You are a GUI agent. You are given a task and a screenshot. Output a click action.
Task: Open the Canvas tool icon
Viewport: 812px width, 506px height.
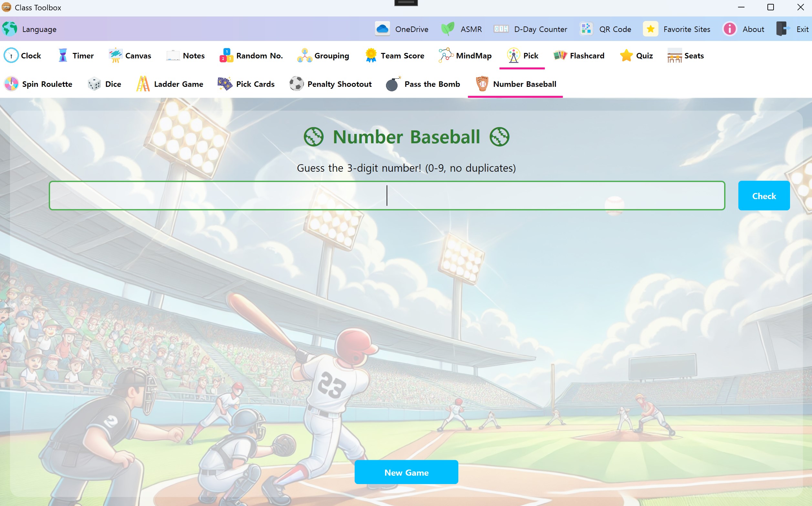[115, 56]
